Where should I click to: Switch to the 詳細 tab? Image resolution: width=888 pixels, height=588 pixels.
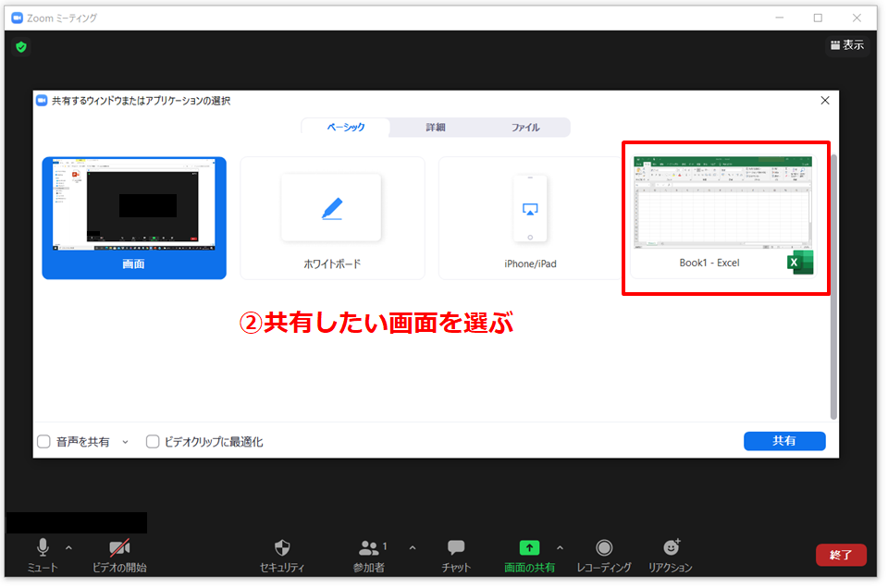pyautogui.click(x=436, y=128)
